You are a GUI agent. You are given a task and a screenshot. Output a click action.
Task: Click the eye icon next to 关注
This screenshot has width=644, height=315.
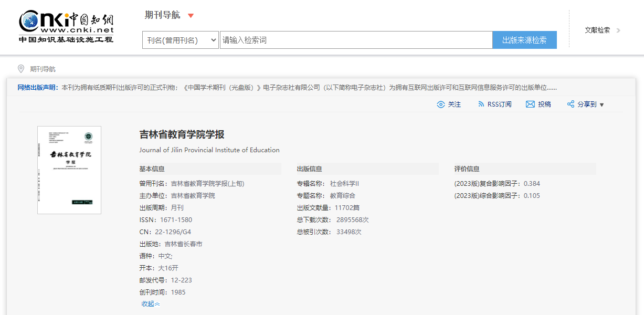click(441, 104)
